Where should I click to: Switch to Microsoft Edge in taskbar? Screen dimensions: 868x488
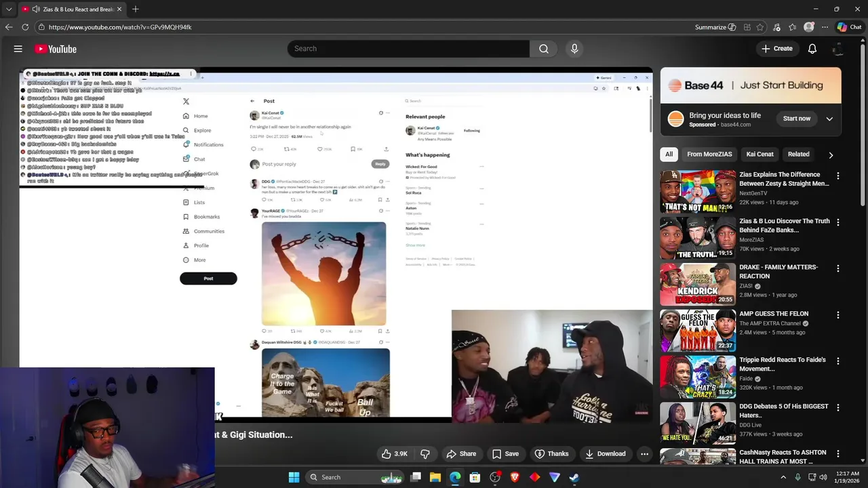click(x=455, y=477)
